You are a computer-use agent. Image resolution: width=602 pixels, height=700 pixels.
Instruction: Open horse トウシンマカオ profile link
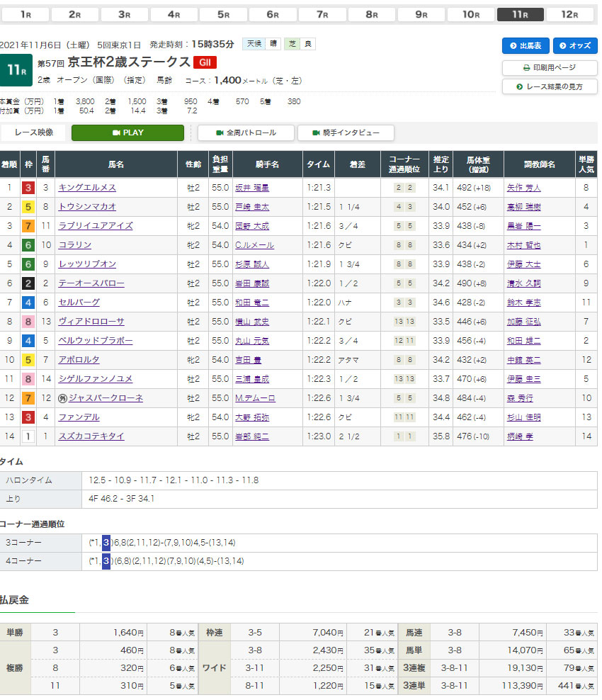click(86, 207)
